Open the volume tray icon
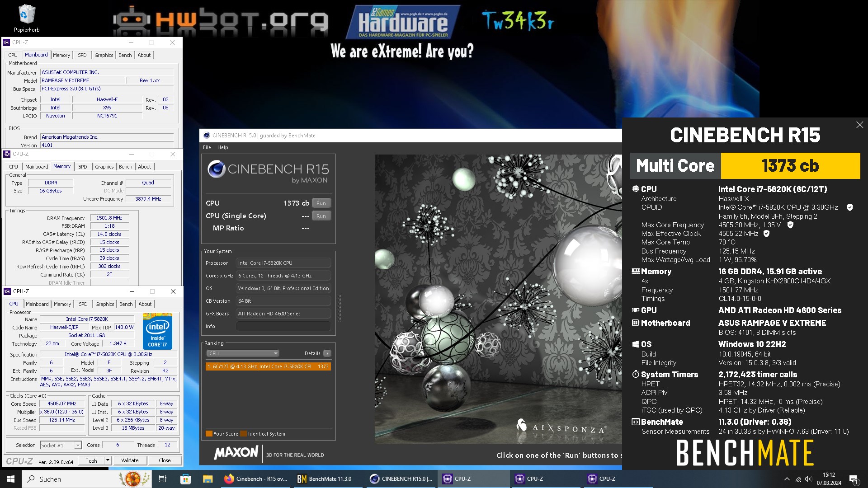 pyautogui.click(x=808, y=479)
